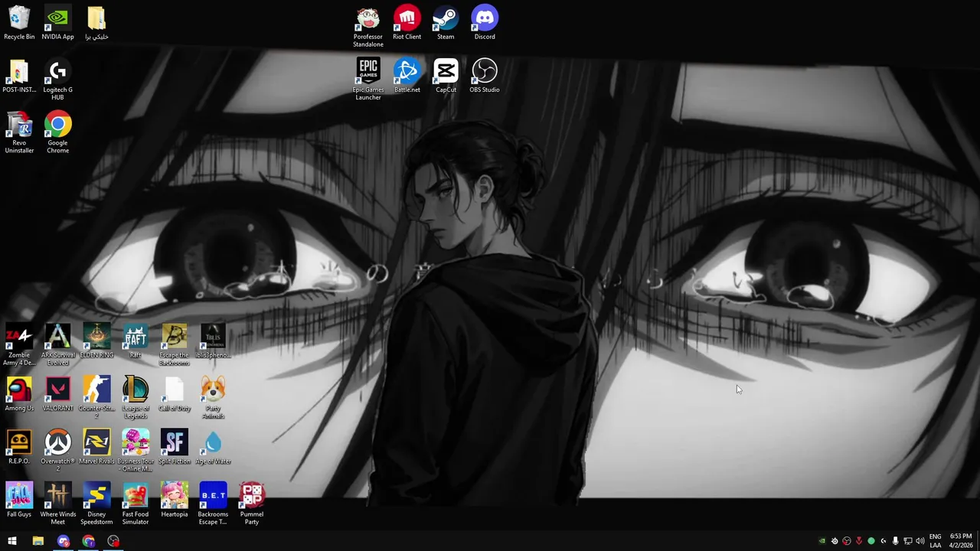980x551 pixels.
Task: Select Escape the Backrooms shortcut
Action: click(174, 345)
